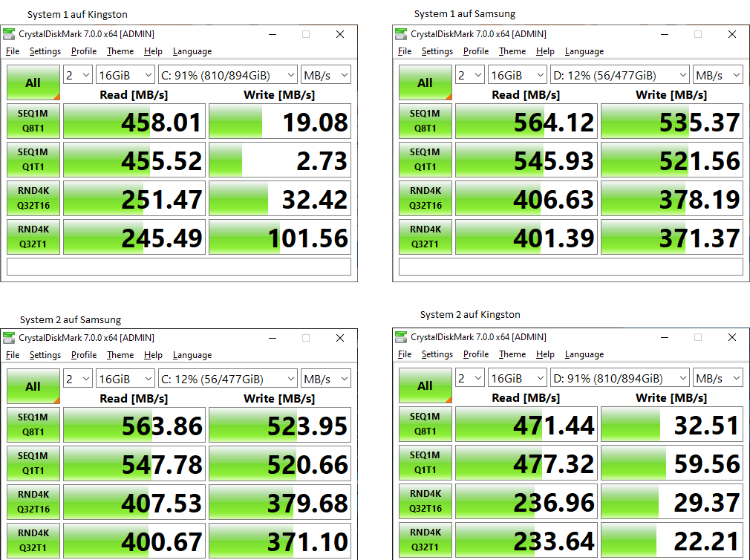Open 16GiB size dropdown in C: 12% window
This screenshot has width=750, height=560.
[x=125, y=379]
